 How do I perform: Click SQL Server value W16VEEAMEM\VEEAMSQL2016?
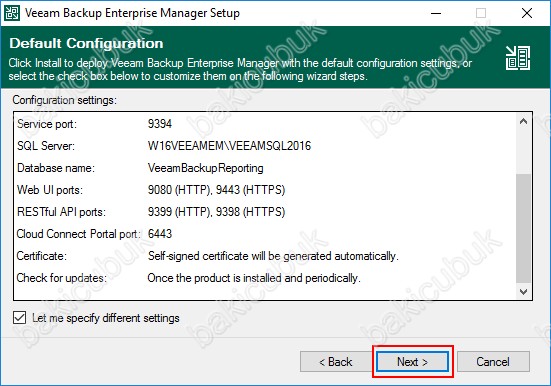point(229,146)
